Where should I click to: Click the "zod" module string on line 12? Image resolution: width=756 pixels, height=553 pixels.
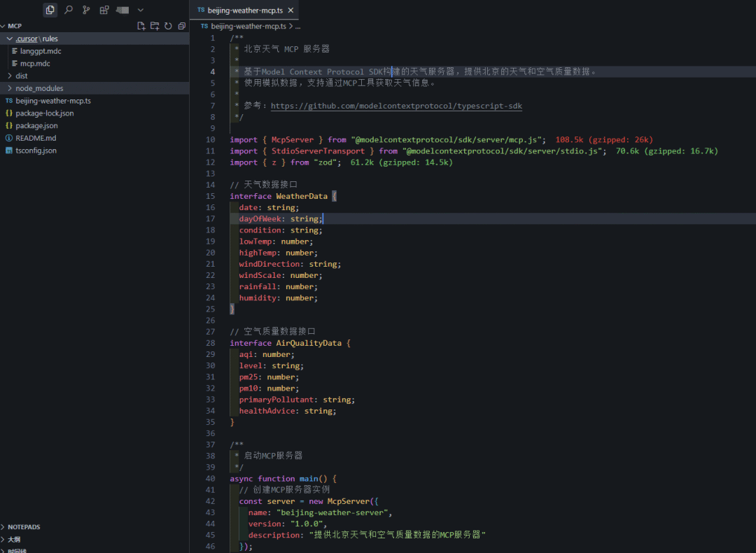[x=325, y=162]
